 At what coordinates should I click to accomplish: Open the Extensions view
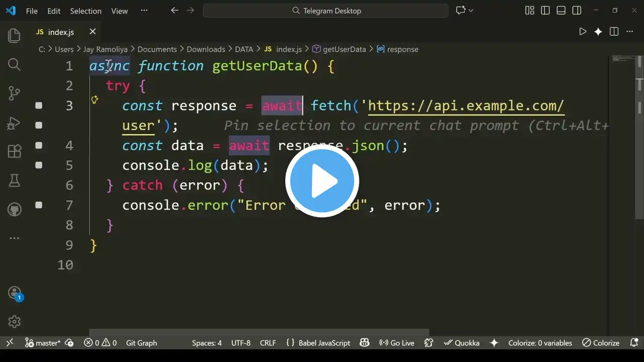coord(14,151)
